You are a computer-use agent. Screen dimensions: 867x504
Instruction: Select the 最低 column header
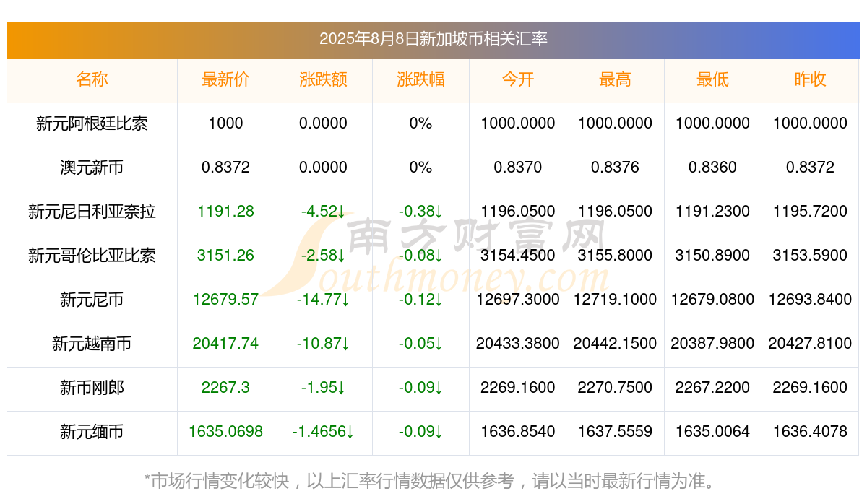712,79
